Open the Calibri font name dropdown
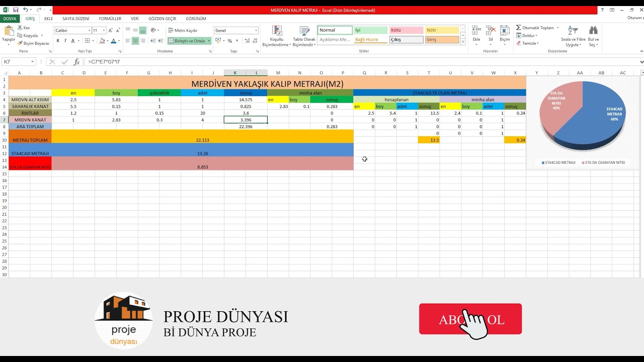Image resolution: width=644 pixels, height=362 pixels. click(x=90, y=31)
